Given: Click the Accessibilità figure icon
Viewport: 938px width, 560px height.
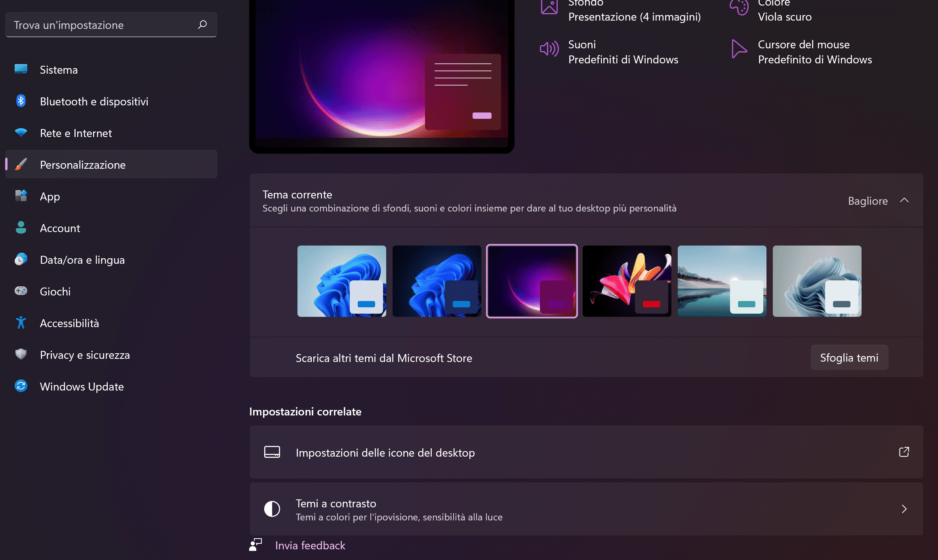Looking at the screenshot, I should [x=21, y=322].
